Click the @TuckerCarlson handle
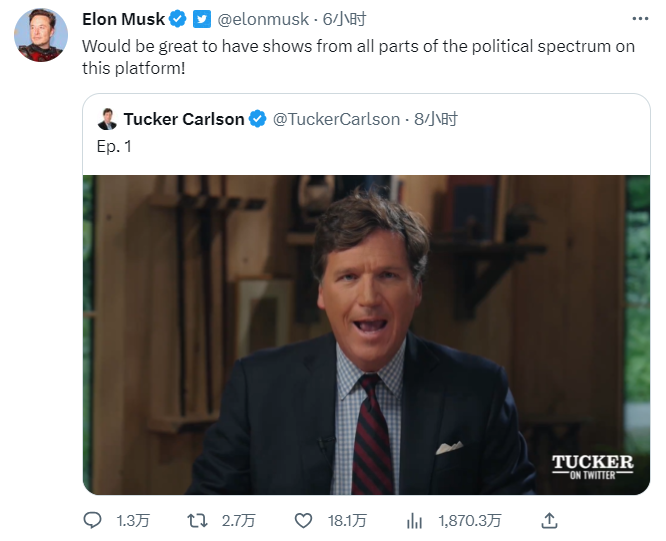Viewport: 666px width, 541px height. point(336,119)
